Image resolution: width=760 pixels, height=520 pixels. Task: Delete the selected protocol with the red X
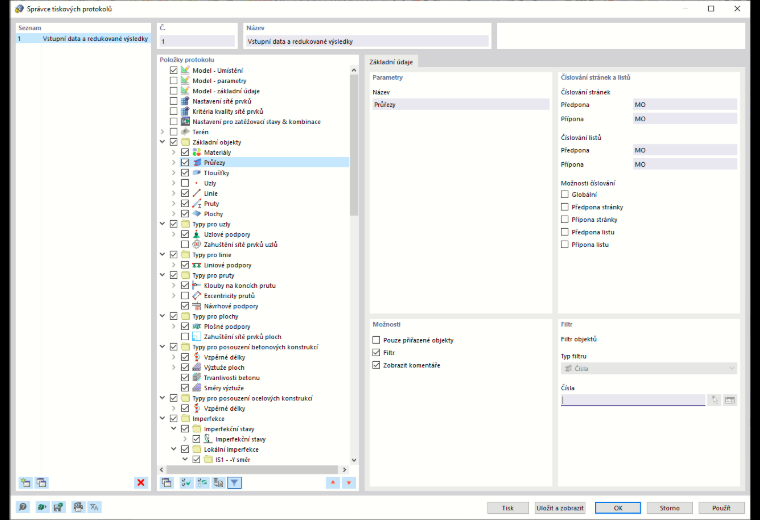tap(141, 483)
